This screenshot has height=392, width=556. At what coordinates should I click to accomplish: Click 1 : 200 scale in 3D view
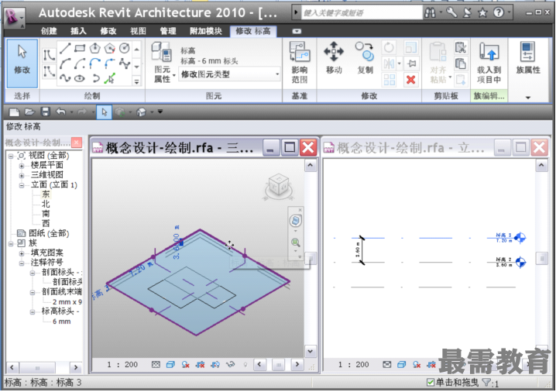coord(122,364)
